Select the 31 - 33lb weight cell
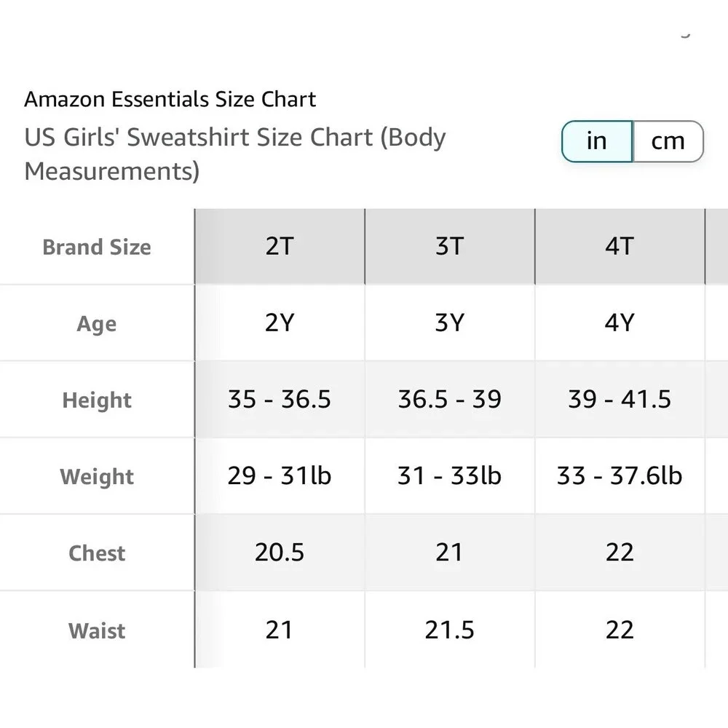The height and width of the screenshot is (728, 728). tap(450, 476)
